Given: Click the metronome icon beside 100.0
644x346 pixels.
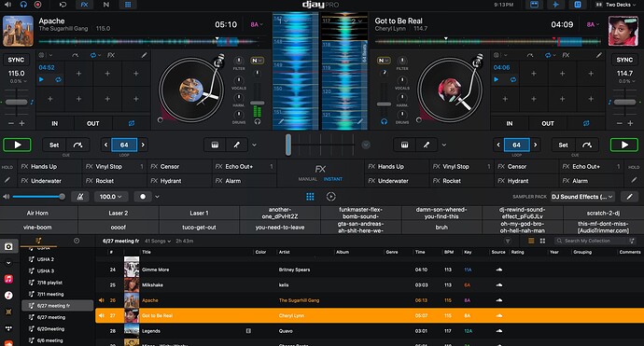Looking at the screenshot, I should click(x=80, y=197).
